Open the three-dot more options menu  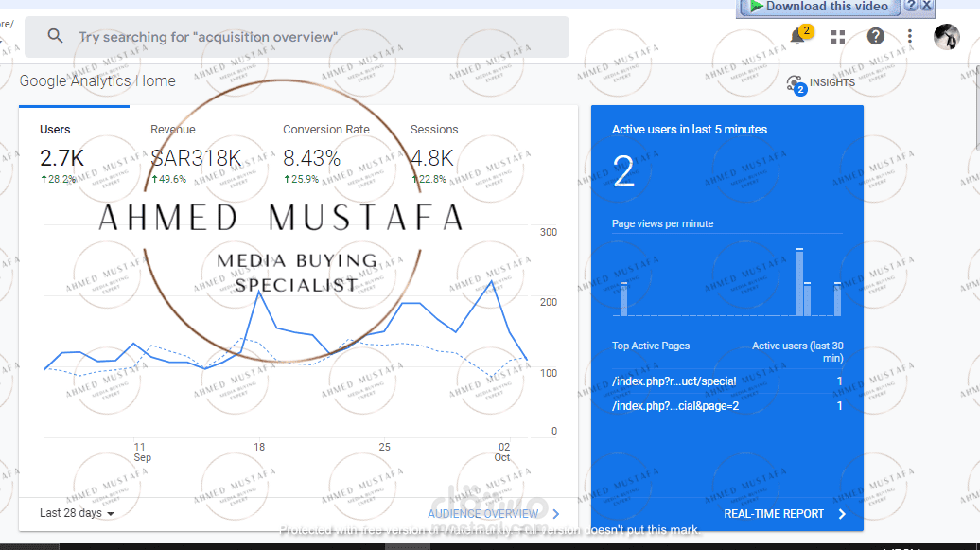(x=910, y=36)
